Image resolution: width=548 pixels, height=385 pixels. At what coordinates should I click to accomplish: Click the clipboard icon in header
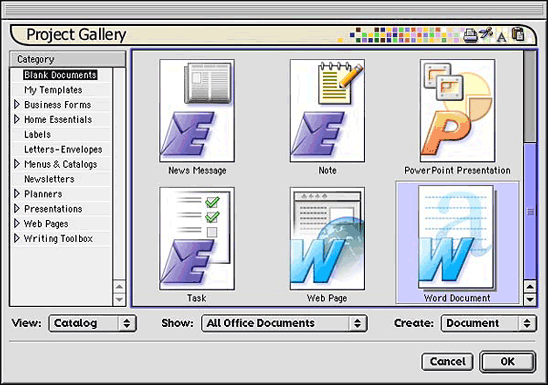pos(518,34)
